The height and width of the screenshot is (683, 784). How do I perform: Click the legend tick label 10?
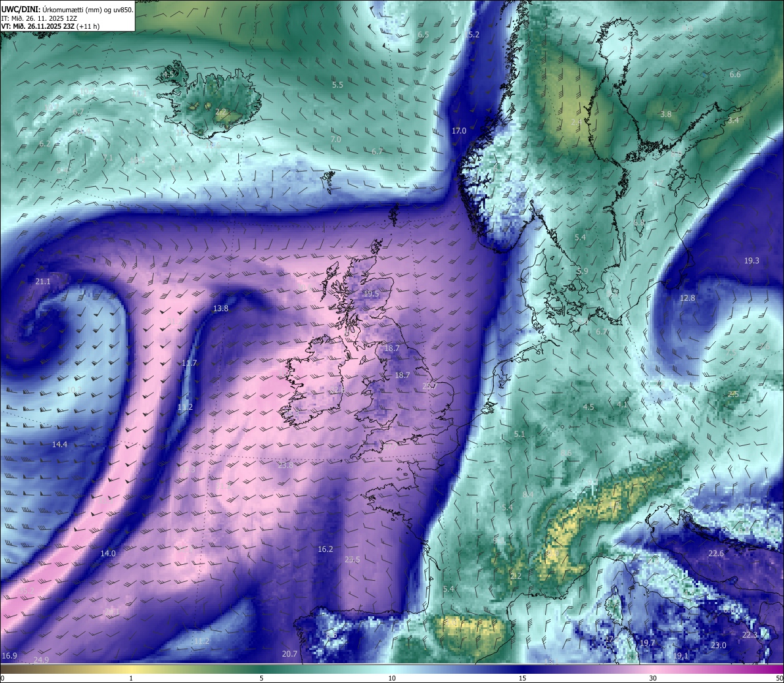tap(392, 678)
